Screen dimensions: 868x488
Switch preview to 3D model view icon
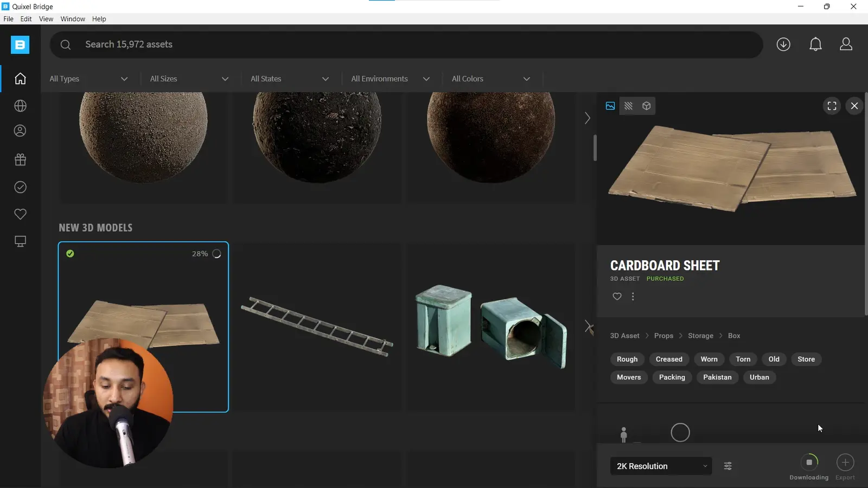coord(647,106)
